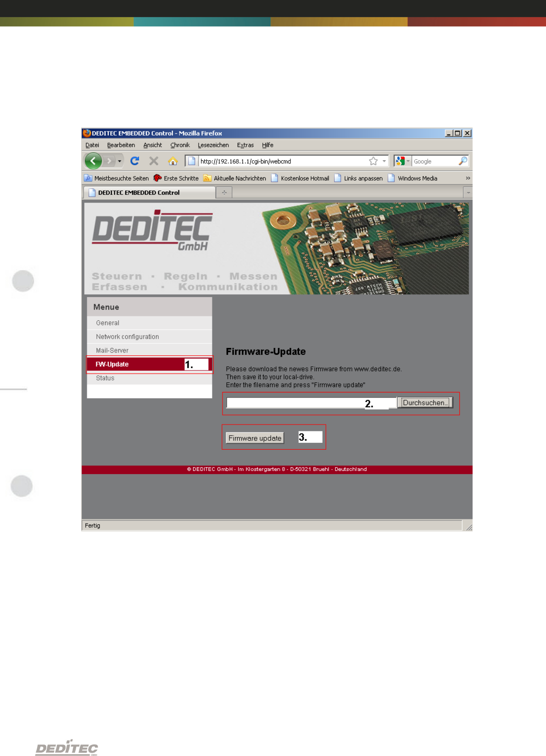
Task: Open the General menu entry
Action: point(150,323)
